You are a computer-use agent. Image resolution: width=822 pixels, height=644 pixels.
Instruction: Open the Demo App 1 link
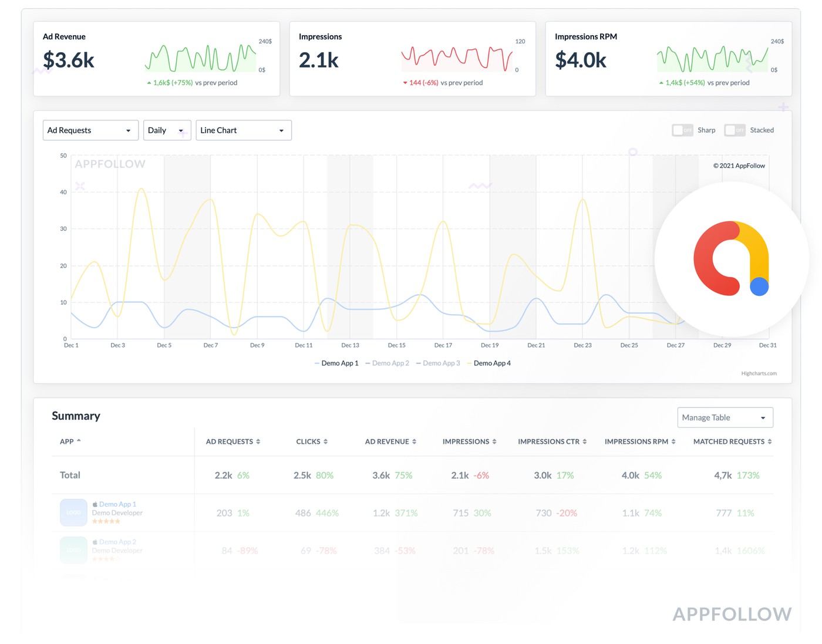(117, 504)
